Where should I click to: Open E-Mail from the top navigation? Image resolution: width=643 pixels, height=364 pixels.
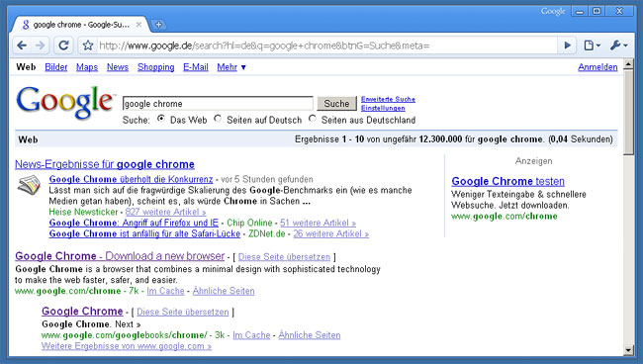[196, 67]
